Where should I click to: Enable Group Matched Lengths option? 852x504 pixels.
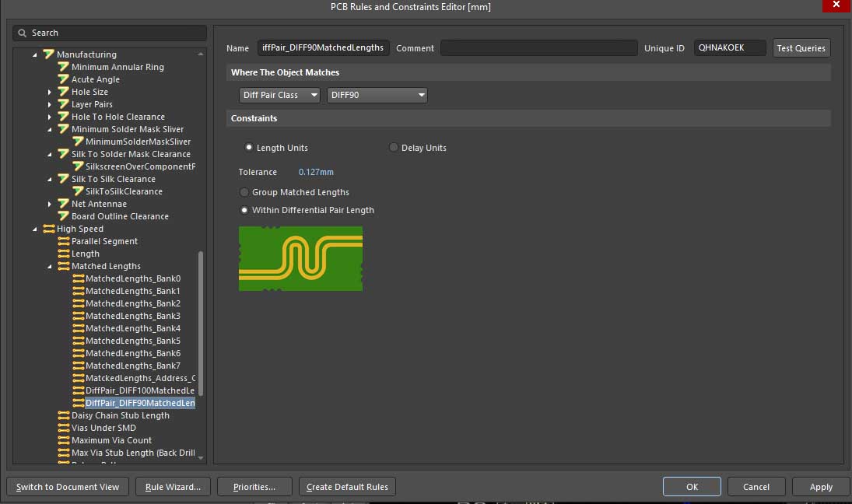[x=244, y=192]
